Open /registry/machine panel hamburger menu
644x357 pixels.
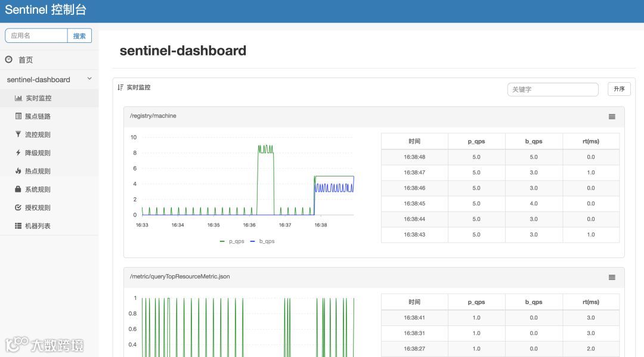[612, 117]
